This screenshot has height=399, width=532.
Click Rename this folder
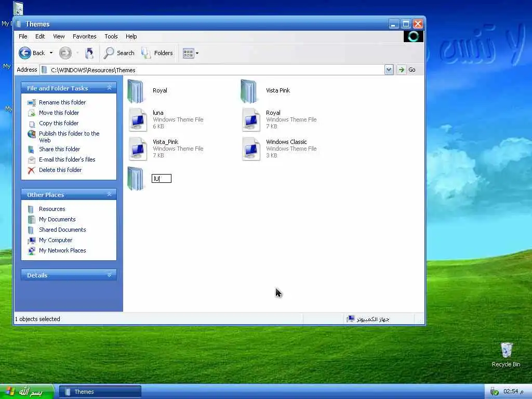pos(62,102)
